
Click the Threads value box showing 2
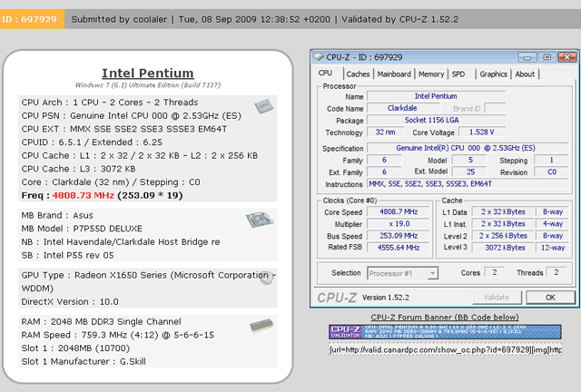[x=556, y=273]
